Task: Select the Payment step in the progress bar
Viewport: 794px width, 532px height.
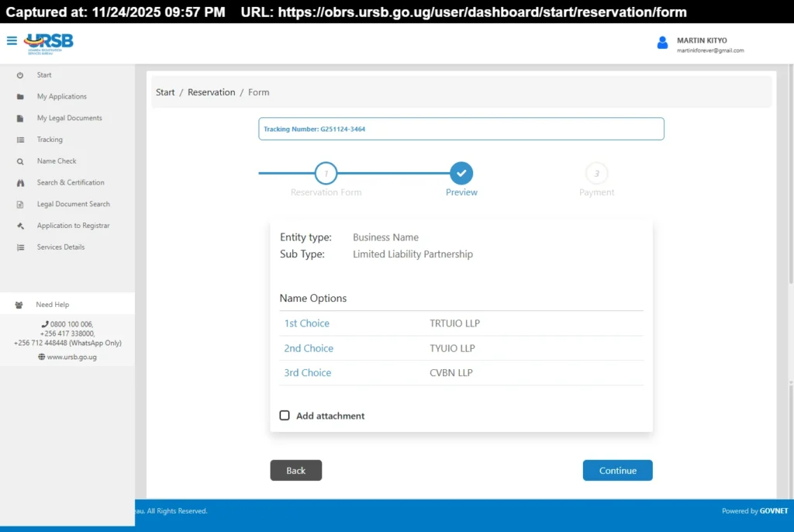Action: [x=596, y=174]
